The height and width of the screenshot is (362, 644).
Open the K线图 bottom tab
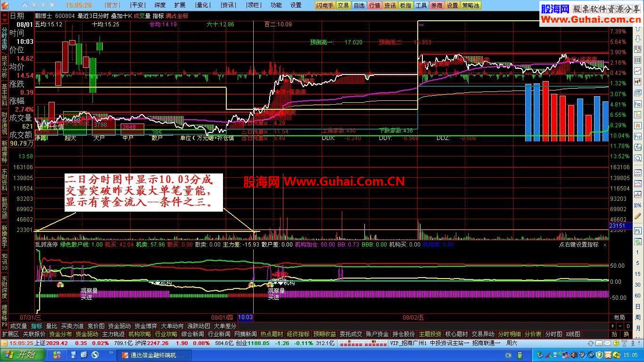(573, 334)
